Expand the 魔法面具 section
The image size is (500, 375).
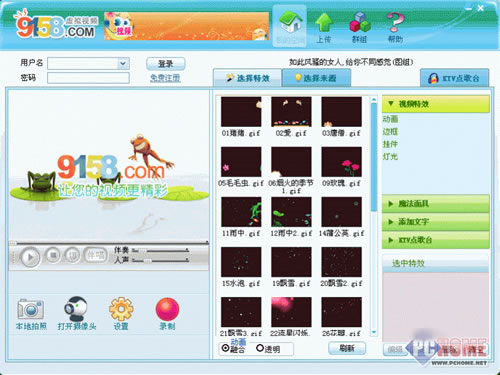click(x=435, y=203)
